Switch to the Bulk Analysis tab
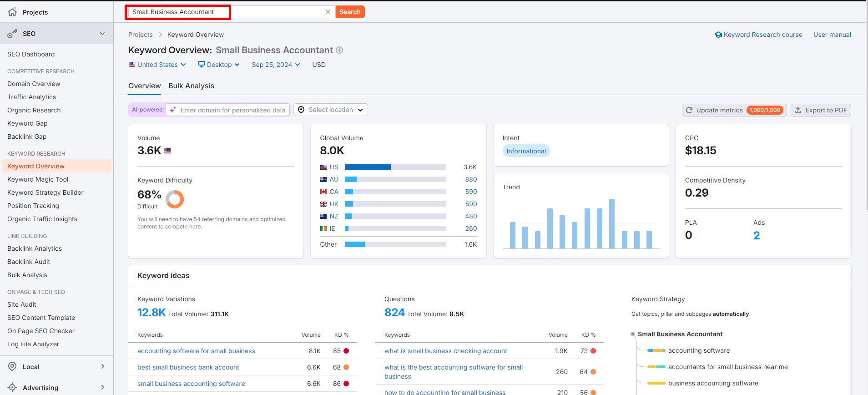868x395 pixels. (x=191, y=86)
